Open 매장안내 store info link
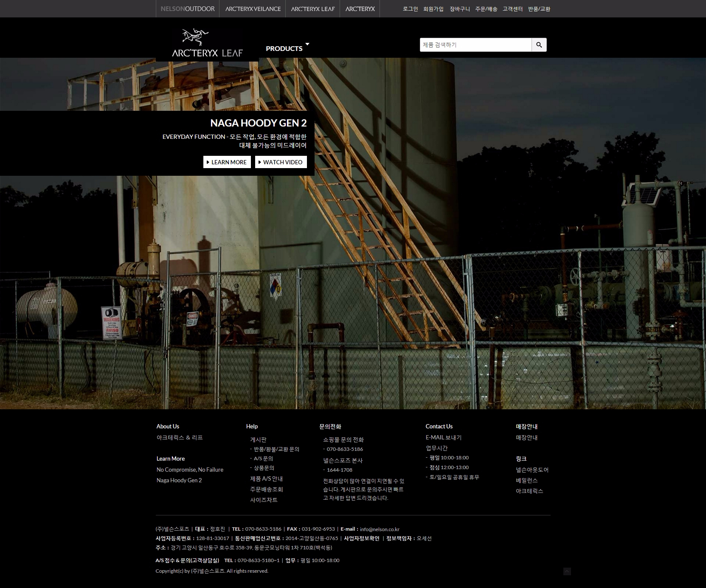706x588 pixels. [x=526, y=437]
